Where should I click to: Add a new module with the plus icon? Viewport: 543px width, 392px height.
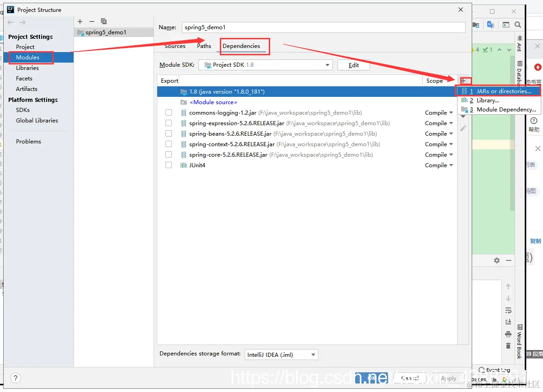pyautogui.click(x=80, y=21)
